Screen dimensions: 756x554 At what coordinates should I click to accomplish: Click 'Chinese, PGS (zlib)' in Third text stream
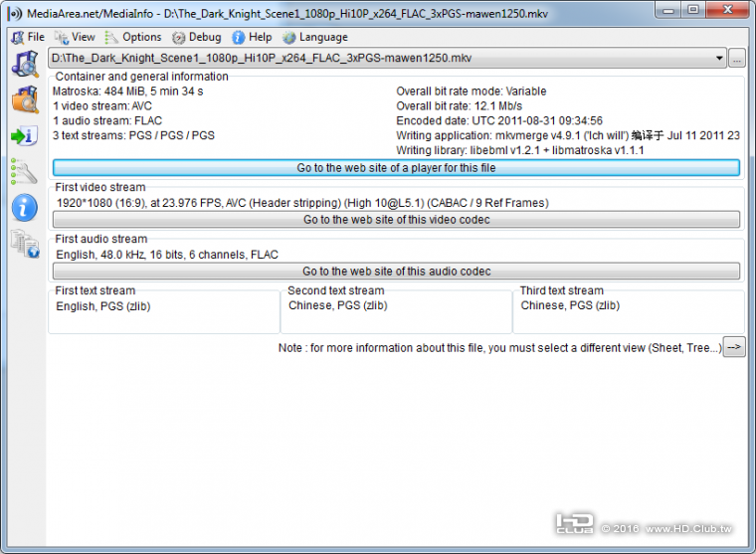point(570,305)
